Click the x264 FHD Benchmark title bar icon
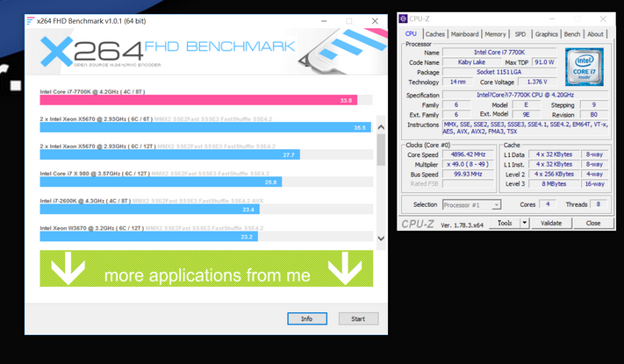The width and height of the screenshot is (624, 364). (30, 21)
